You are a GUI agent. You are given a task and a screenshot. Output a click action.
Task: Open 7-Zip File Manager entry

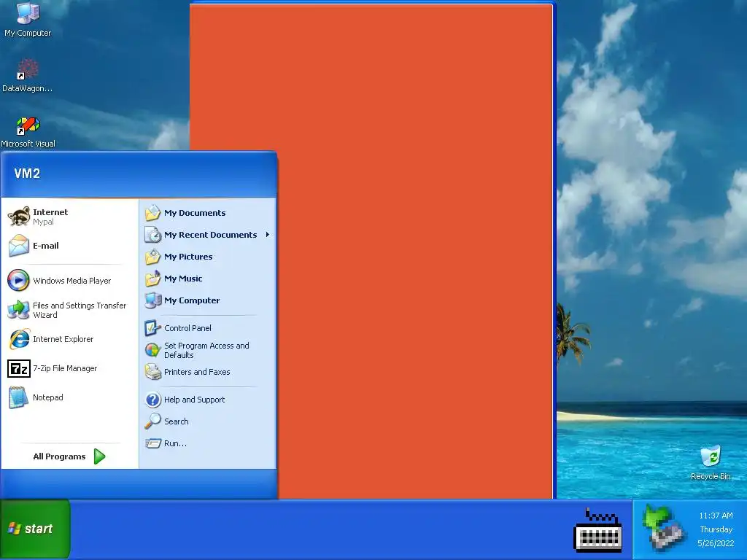coord(69,368)
